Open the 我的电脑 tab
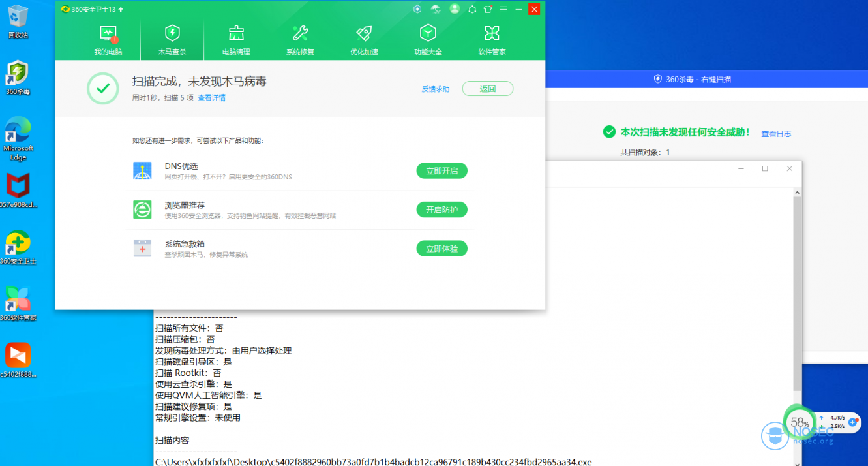Screen dimensions: 868x466 [108, 40]
